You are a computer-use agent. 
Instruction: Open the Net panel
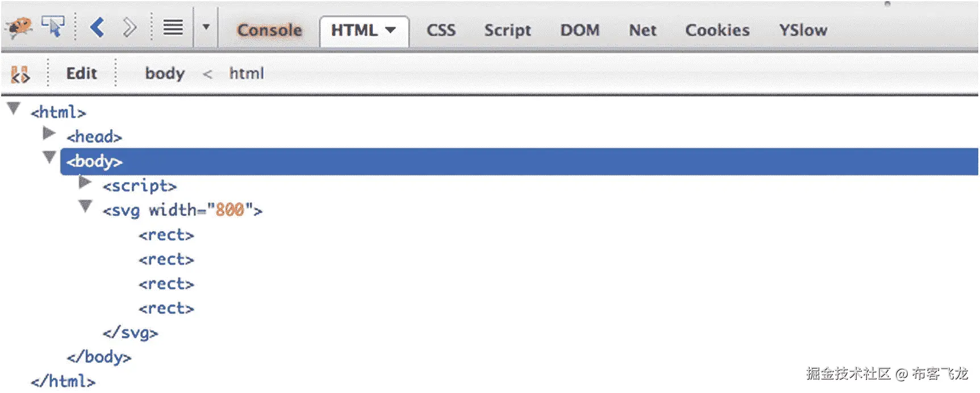click(x=643, y=30)
